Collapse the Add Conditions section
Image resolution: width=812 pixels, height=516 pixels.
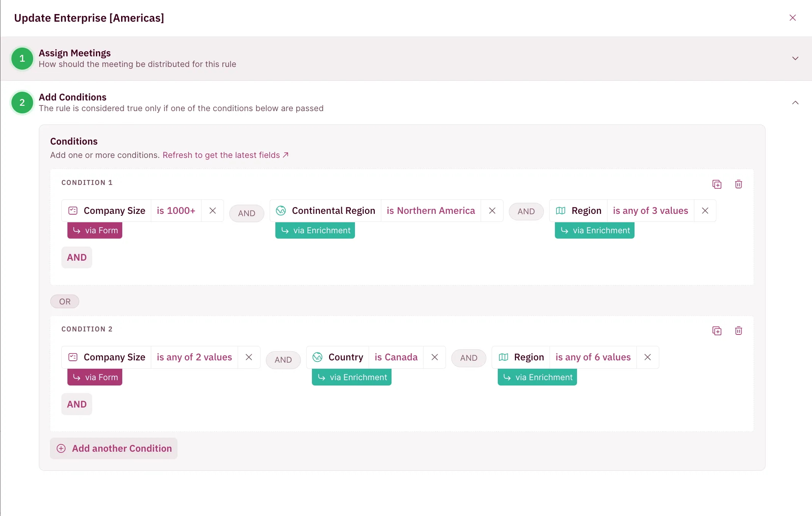pyautogui.click(x=795, y=102)
